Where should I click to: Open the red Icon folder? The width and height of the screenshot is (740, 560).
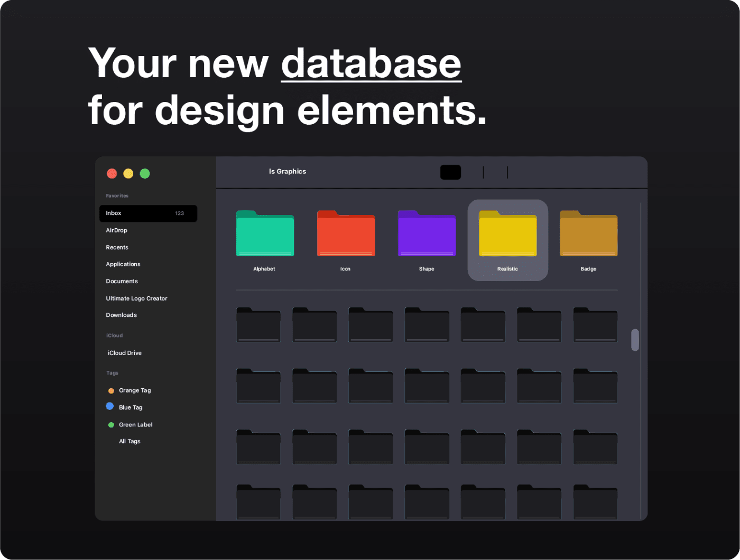[346, 234]
